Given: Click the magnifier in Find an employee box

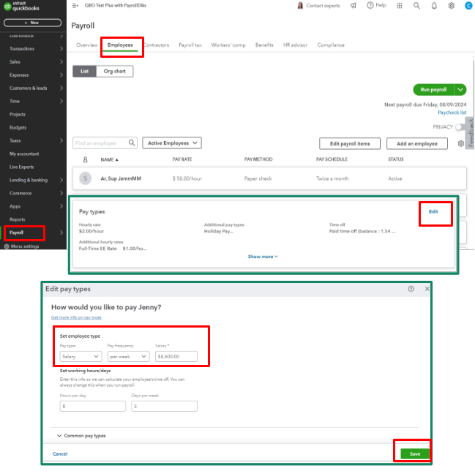Looking at the screenshot, I should [132, 143].
